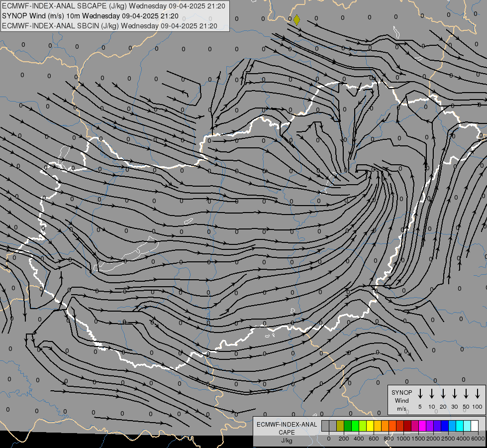
Task: Click the '800' value on CAPE scale
Action: coord(389,439)
